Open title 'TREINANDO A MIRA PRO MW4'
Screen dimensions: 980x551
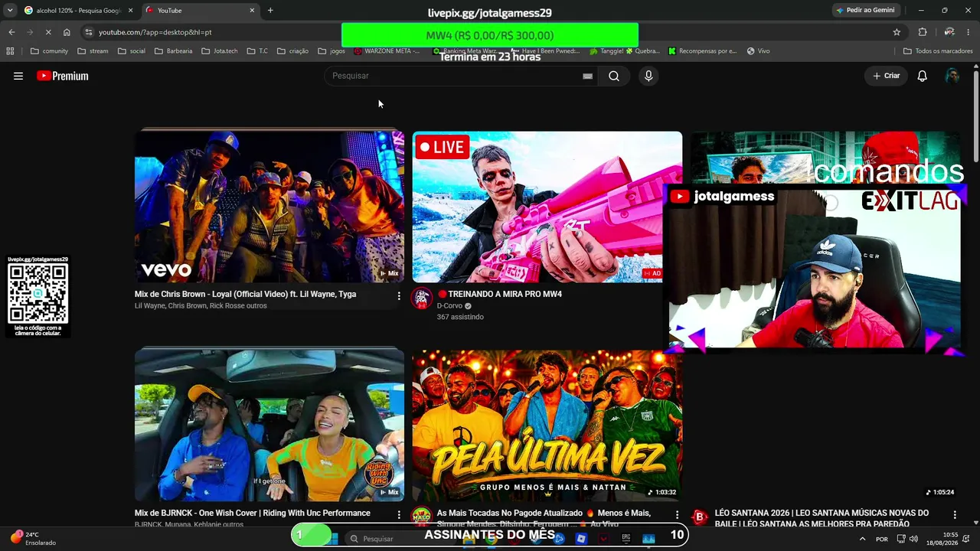(499, 294)
